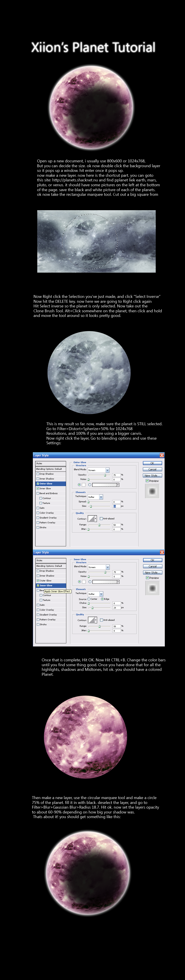Select Blending Options: Default in Inner Glow dialog
This screenshot has width=185, height=980.
pos(51,566)
